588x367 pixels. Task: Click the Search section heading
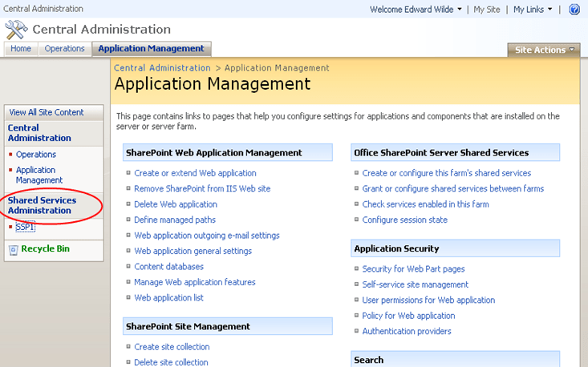pyautogui.click(x=369, y=360)
